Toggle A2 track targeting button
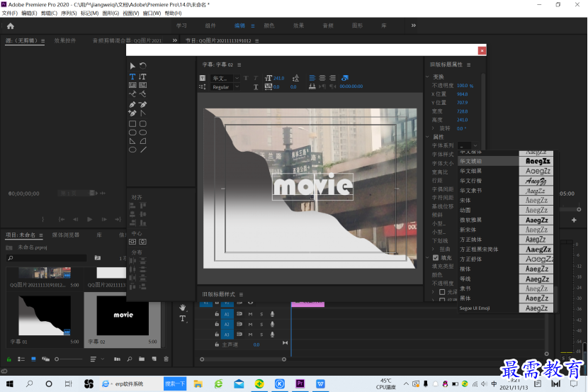The image size is (588, 392). (227, 324)
